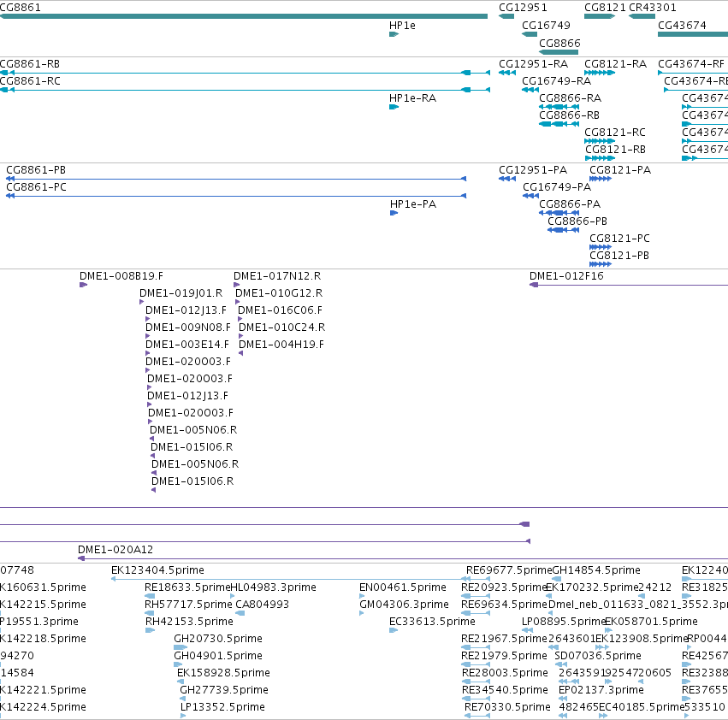Select the CG8866-RA transcript label

click(570, 98)
